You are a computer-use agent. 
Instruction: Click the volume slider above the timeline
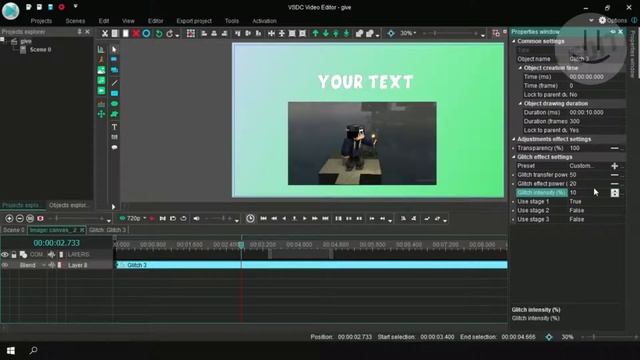tap(218, 219)
